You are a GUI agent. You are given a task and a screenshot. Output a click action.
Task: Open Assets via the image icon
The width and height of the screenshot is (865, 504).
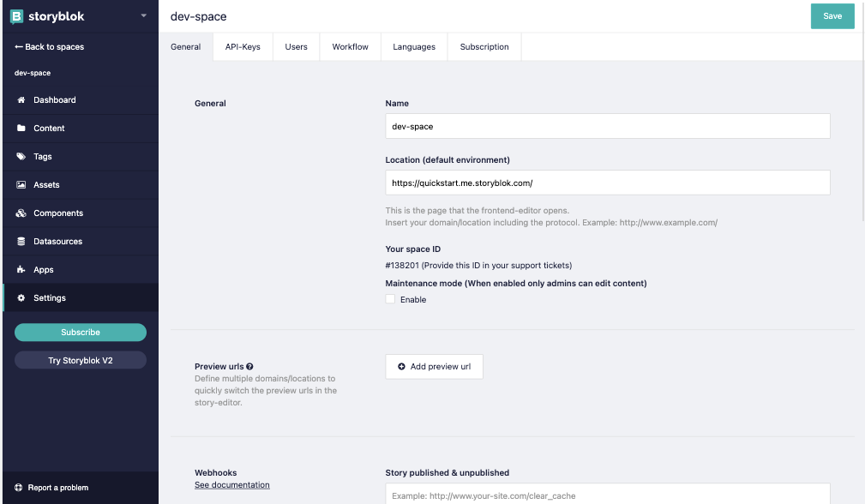point(21,185)
